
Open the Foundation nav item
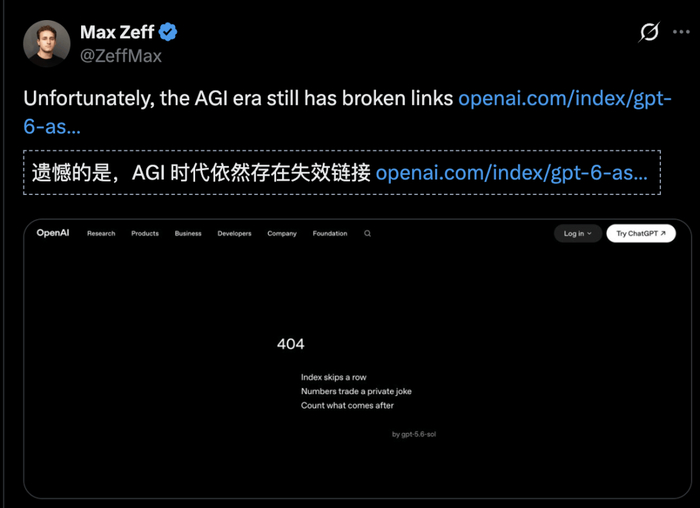click(x=330, y=233)
